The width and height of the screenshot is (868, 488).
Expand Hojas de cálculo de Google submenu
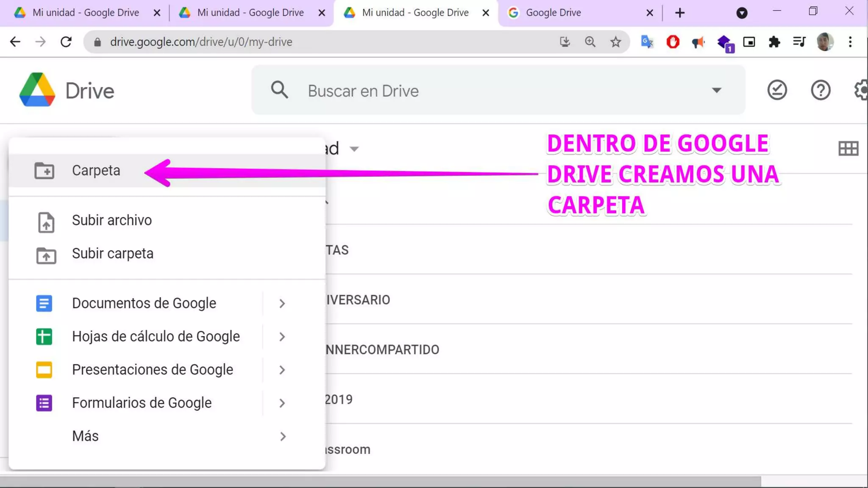(282, 337)
